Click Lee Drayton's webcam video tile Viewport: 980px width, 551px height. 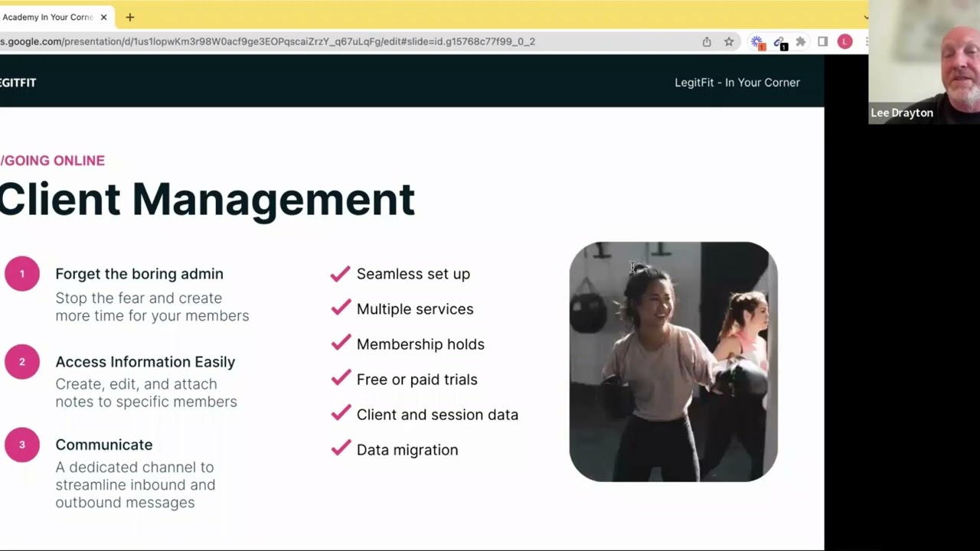[924, 61]
